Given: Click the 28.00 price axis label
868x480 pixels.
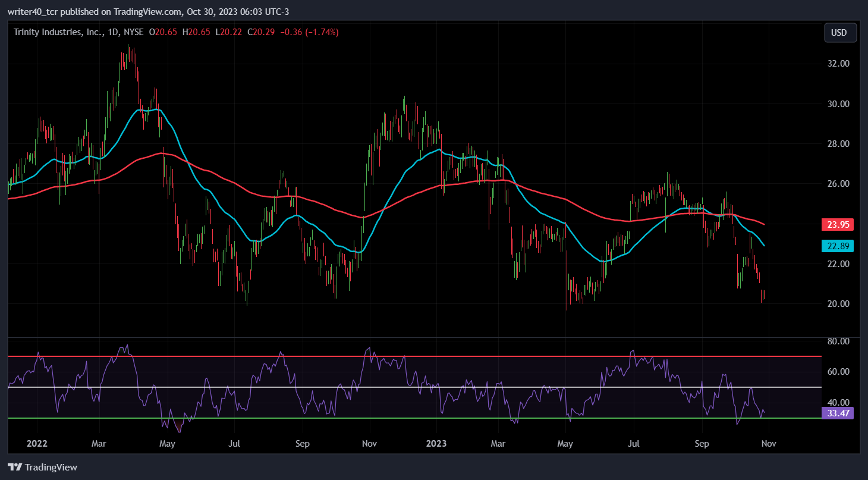Looking at the screenshot, I should pyautogui.click(x=838, y=144).
